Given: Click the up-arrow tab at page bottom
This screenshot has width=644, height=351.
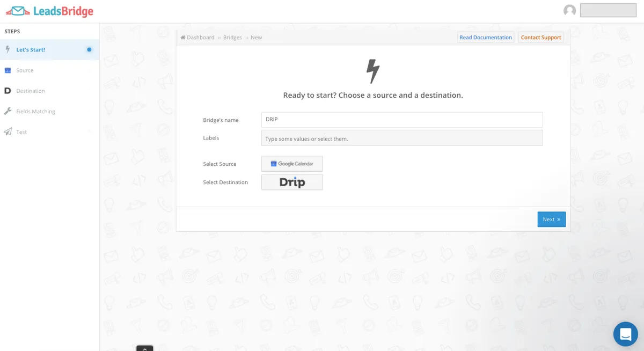Looking at the screenshot, I should (145, 348).
